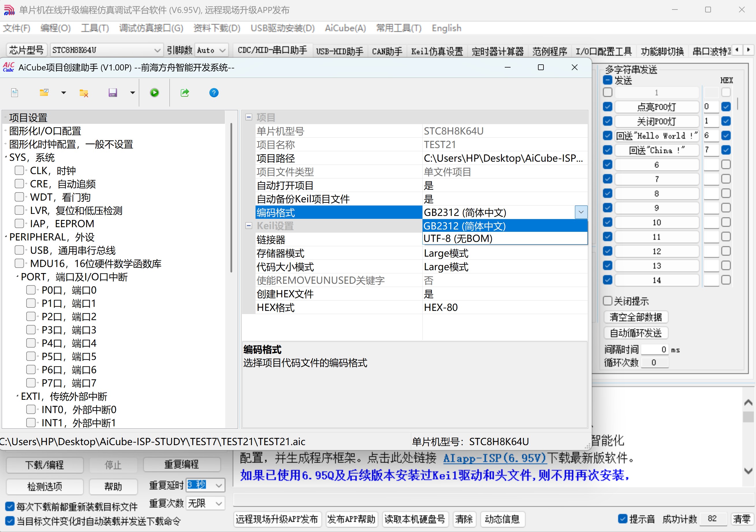The width and height of the screenshot is (756, 532).
Task: Select 图形化I/O口配置 tree item
Action: click(x=45, y=131)
